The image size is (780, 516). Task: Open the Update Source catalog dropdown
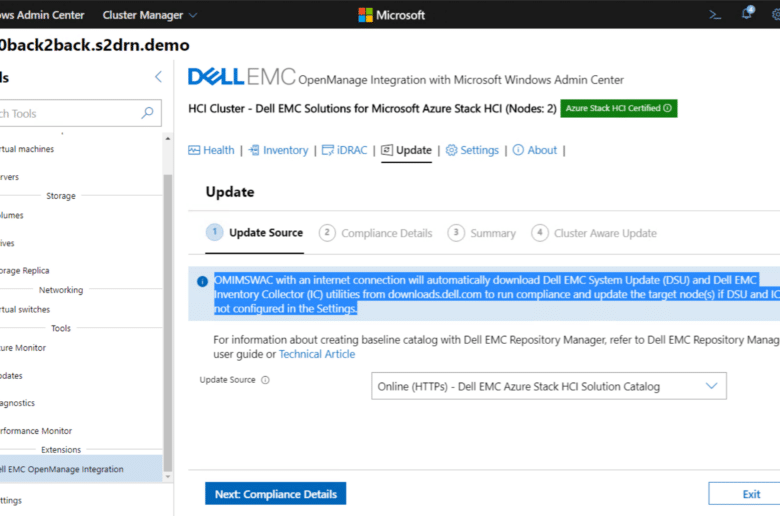[x=549, y=386]
